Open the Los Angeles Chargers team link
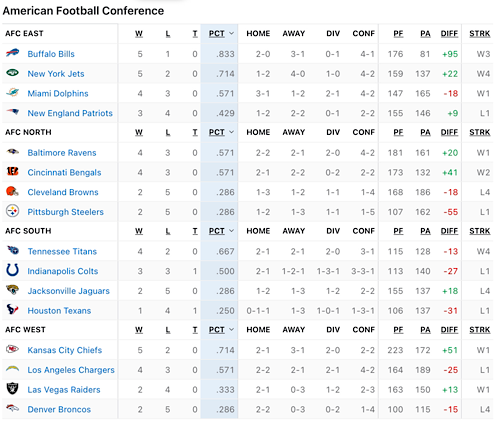This screenshot has width=500, height=422. pos(71,370)
